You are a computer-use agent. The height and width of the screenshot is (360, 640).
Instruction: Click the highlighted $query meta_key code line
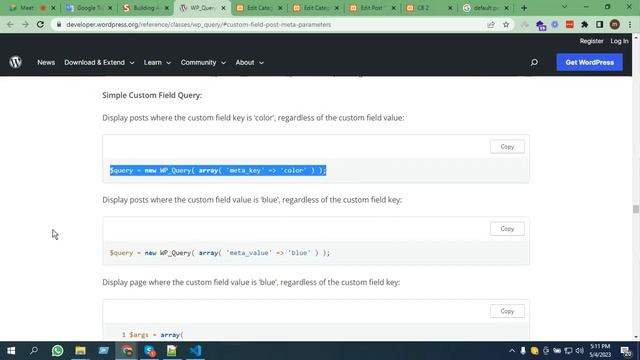pyautogui.click(x=218, y=170)
